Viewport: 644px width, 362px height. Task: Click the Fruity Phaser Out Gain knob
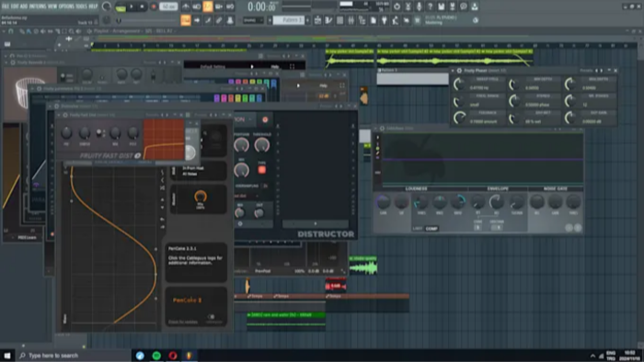(x=570, y=118)
